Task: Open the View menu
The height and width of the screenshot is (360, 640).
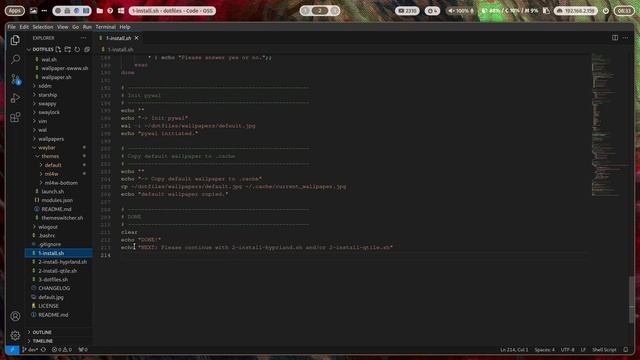Action: (62, 27)
